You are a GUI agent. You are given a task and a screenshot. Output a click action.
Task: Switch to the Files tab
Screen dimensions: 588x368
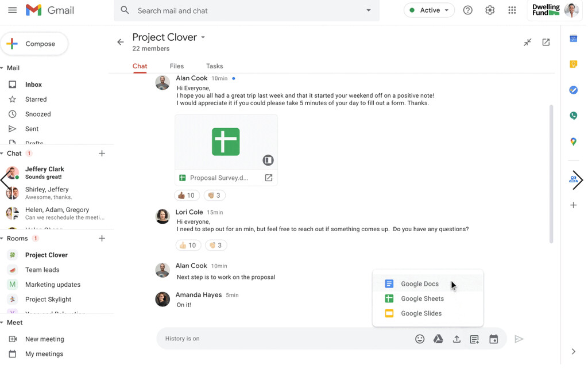coord(177,66)
